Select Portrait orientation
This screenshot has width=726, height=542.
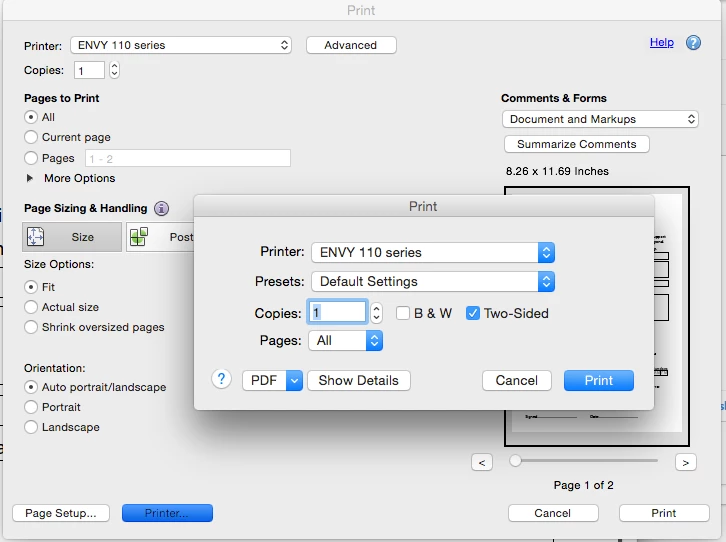[31, 407]
